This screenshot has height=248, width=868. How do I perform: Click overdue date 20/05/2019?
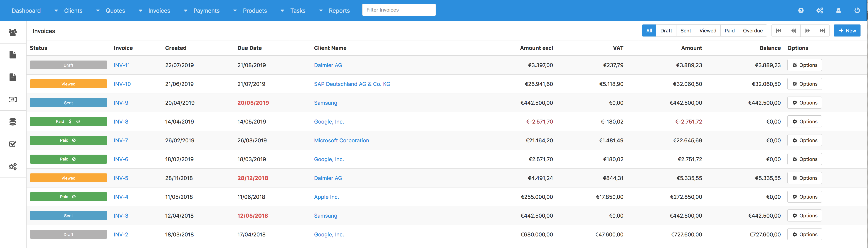click(x=253, y=103)
